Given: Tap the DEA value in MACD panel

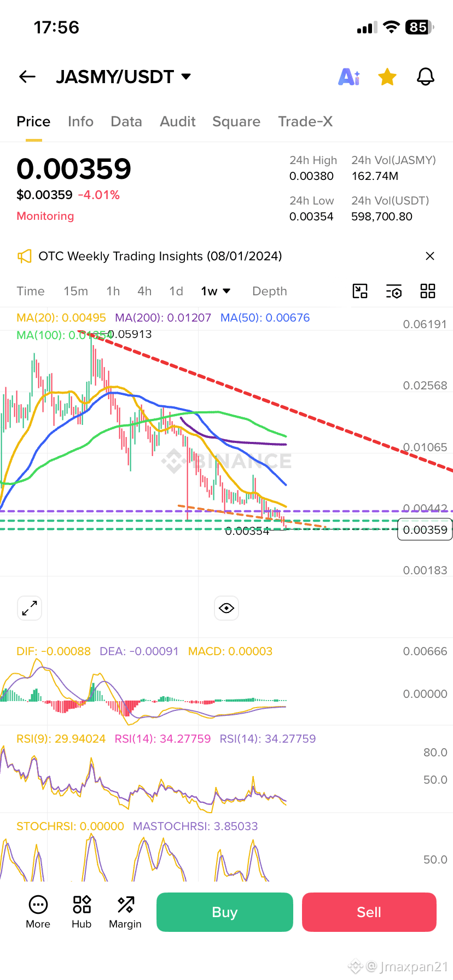Looking at the screenshot, I should 139,651.
